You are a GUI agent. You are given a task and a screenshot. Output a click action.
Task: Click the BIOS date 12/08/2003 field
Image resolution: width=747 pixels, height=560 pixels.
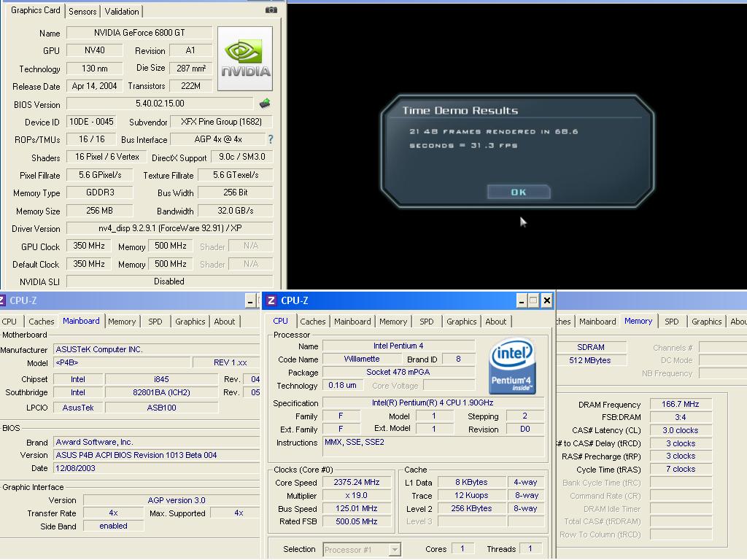(156, 468)
